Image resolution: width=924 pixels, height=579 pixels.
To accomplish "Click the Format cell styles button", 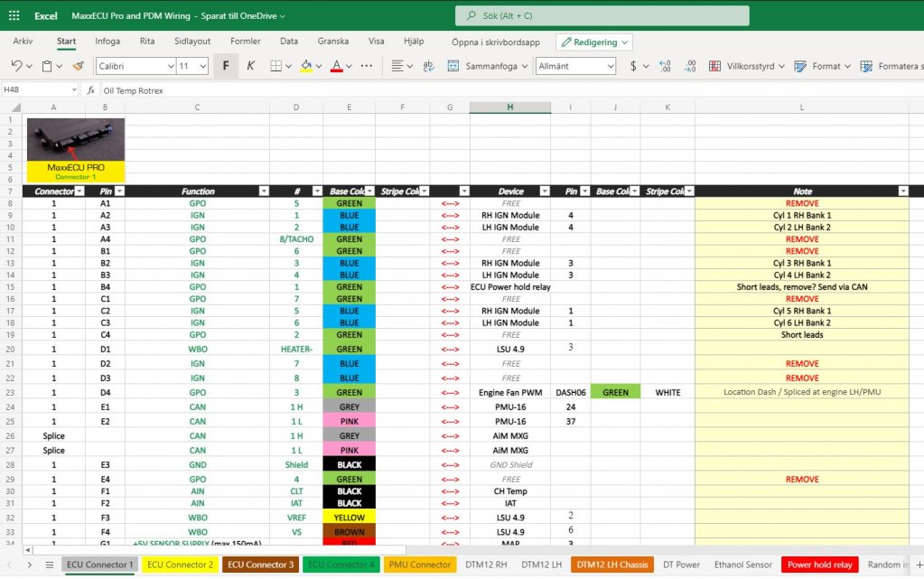I will (821, 66).
